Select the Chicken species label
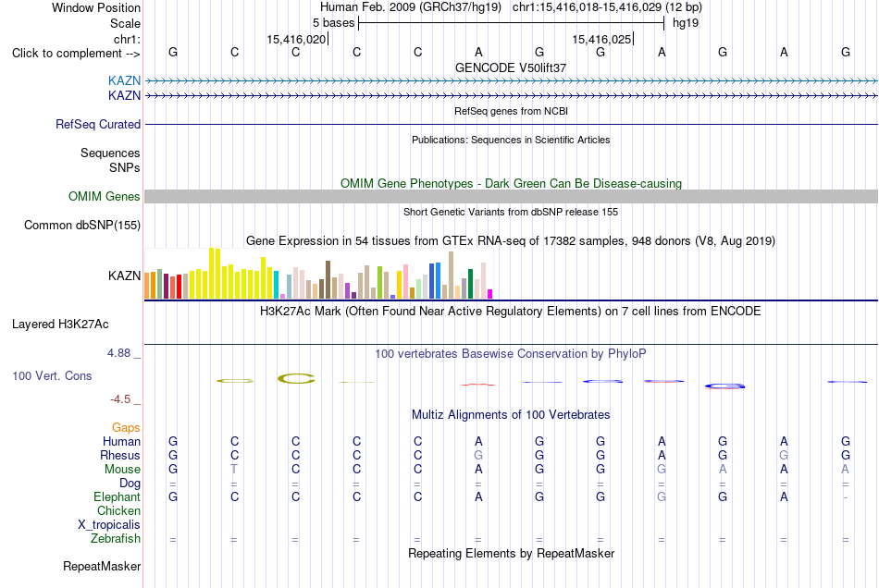This screenshot has width=879, height=588. 118,510
